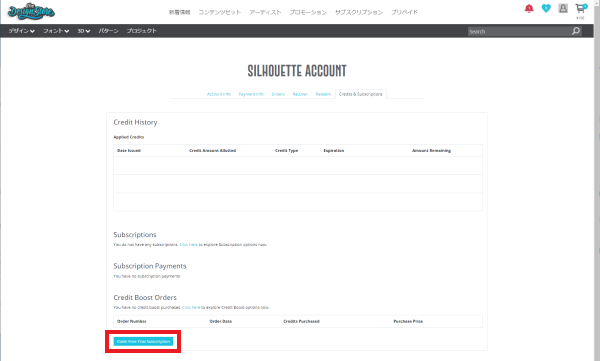Click the magnifier search icon

click(x=576, y=31)
